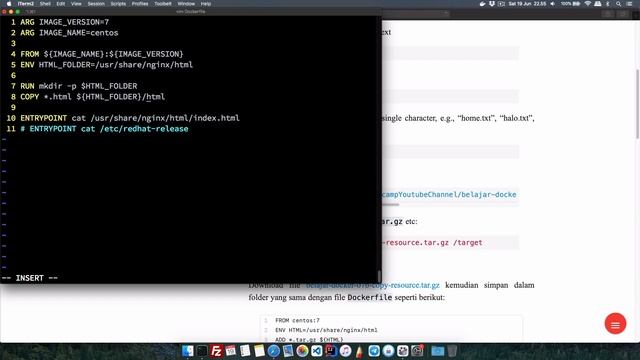Open the Music app dock icon
The image size is (640, 360).
pyautogui.click(x=345, y=351)
